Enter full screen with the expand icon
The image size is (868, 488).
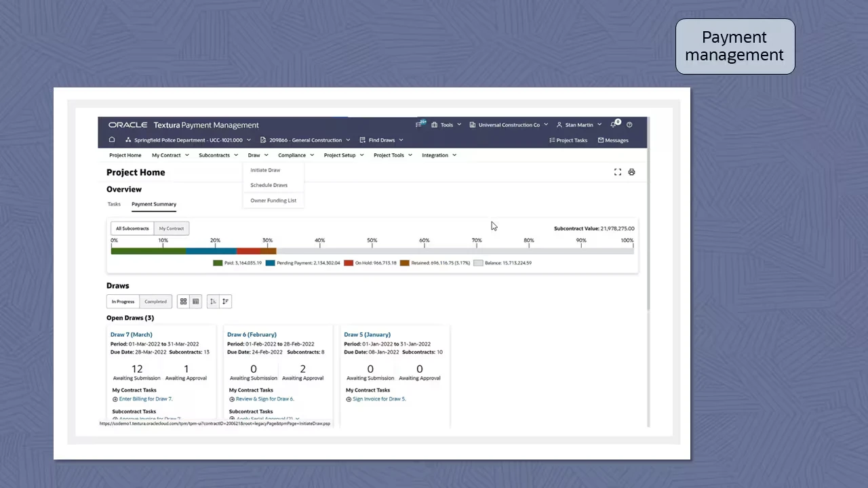click(x=617, y=172)
